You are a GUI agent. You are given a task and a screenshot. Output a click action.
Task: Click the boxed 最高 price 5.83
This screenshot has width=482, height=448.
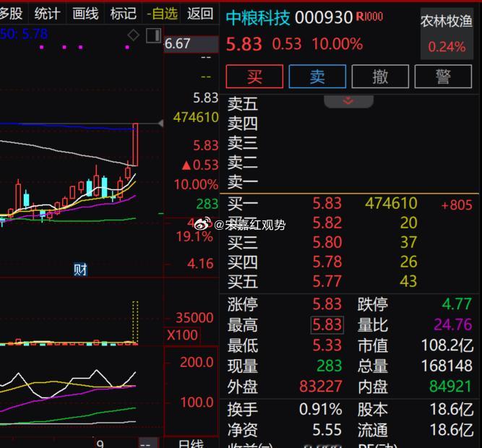tap(327, 324)
